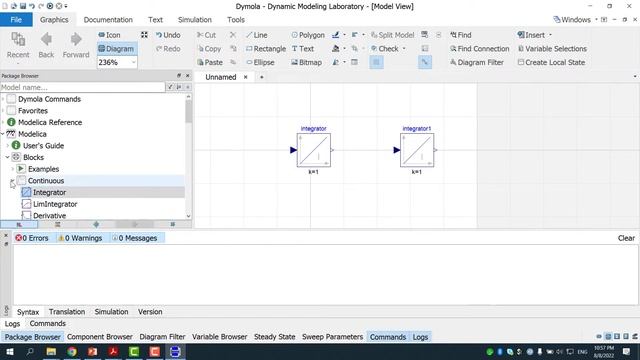Open Find Connection
The height and width of the screenshot is (360, 640).
[x=480, y=49]
